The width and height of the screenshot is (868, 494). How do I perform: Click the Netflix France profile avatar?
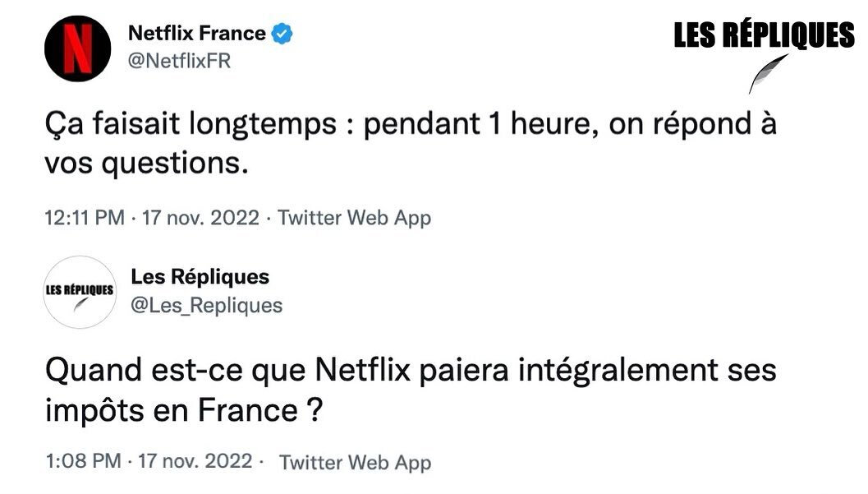[77, 48]
